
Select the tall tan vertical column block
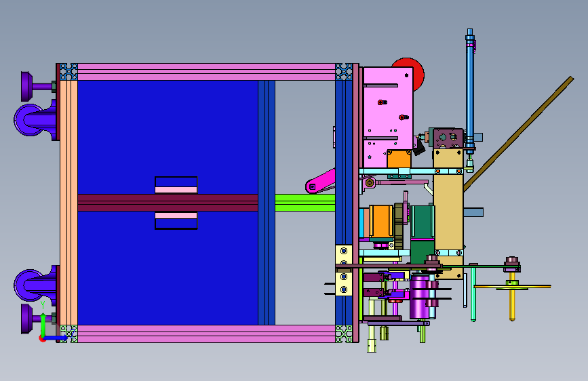click(448, 214)
